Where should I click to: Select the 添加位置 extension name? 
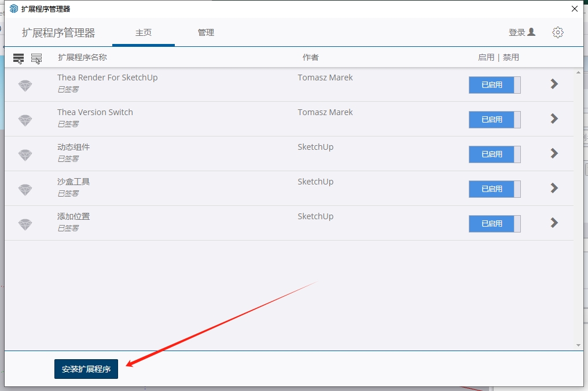click(x=73, y=216)
